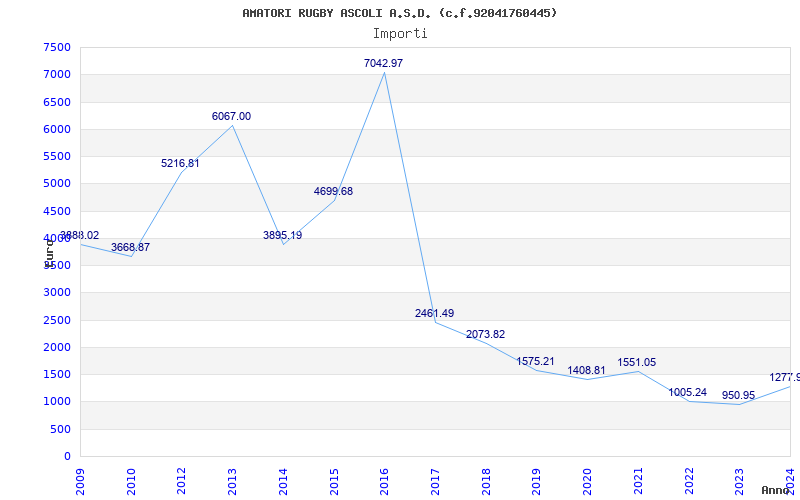Click x-axis year label 2023
This screenshot has height=500, width=800.
point(739,482)
